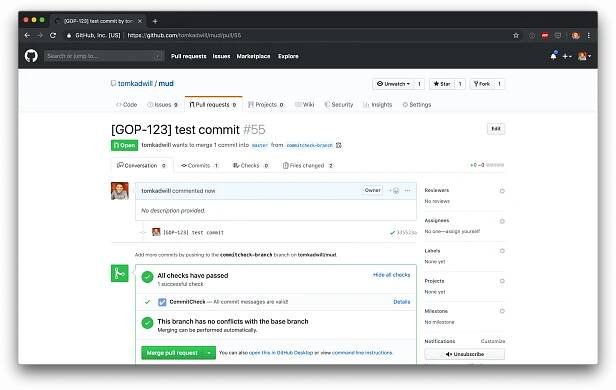Switch to the Insights tab
This screenshot has width=616, height=390.
tap(378, 104)
